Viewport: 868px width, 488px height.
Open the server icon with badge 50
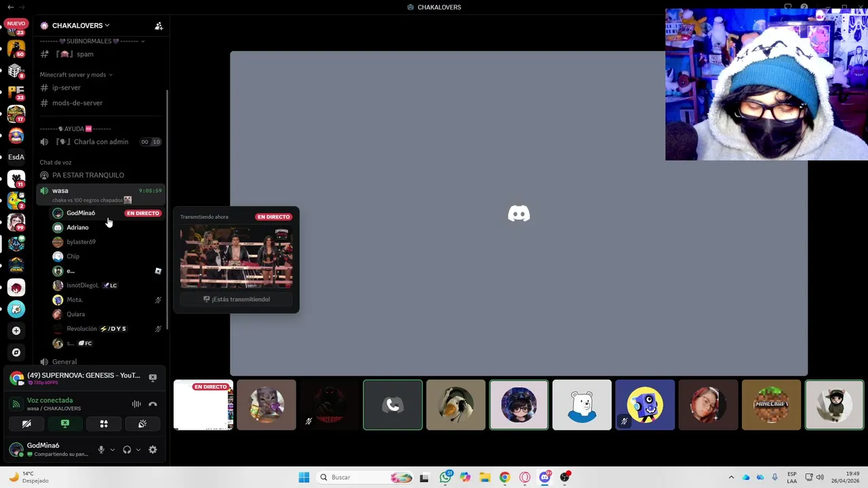[16, 49]
